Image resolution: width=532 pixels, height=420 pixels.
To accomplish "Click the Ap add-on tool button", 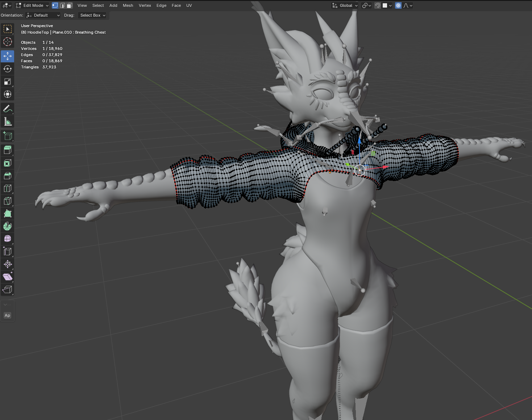I will [x=7, y=315].
